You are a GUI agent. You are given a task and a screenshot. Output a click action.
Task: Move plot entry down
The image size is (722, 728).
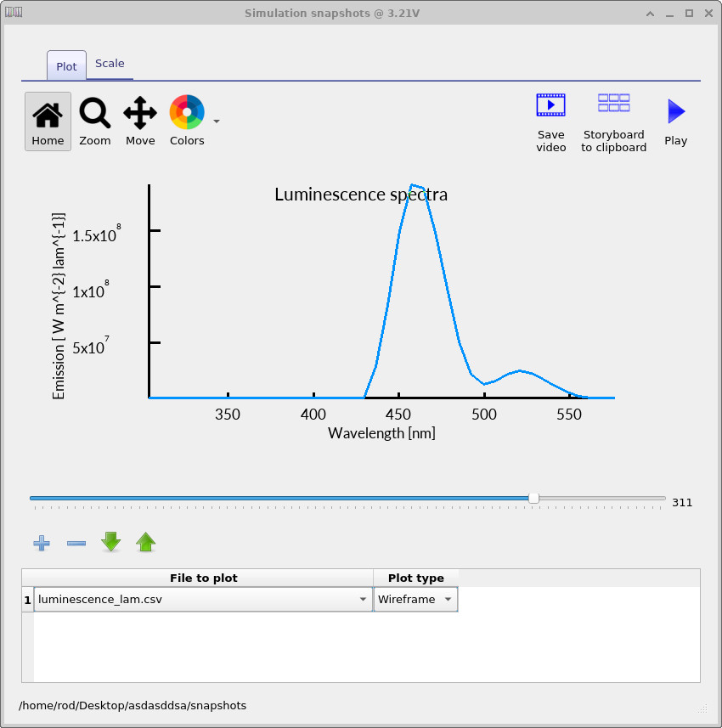(x=110, y=542)
